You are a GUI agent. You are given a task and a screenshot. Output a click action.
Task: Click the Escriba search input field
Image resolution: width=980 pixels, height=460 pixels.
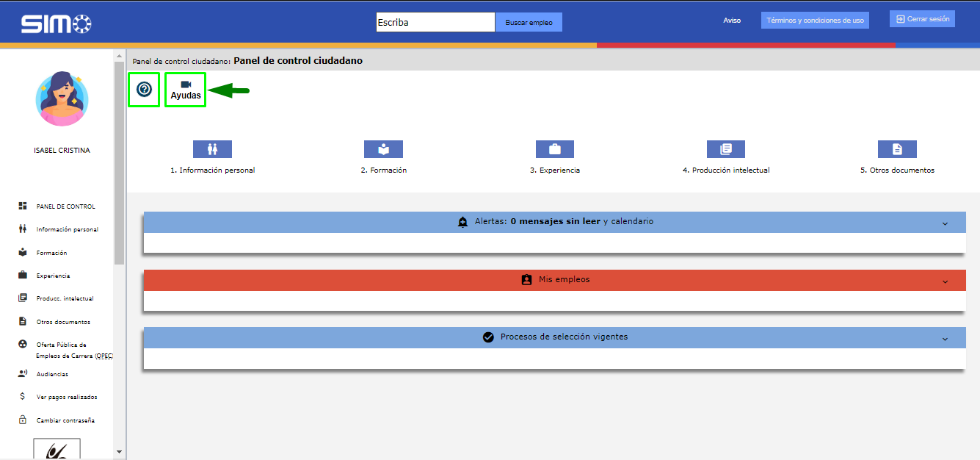435,22
